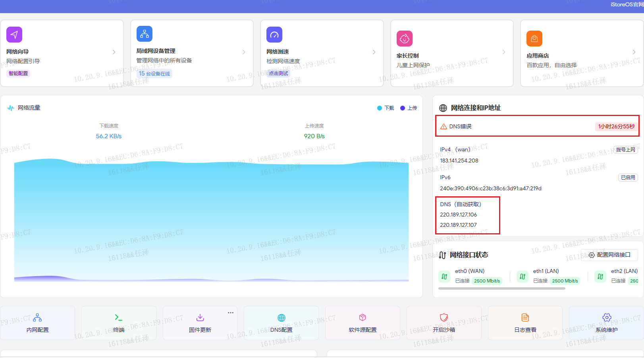This screenshot has width=644, height=358.
Task: Toggle the 下载 legend in traffic chart
Action: click(x=386, y=108)
